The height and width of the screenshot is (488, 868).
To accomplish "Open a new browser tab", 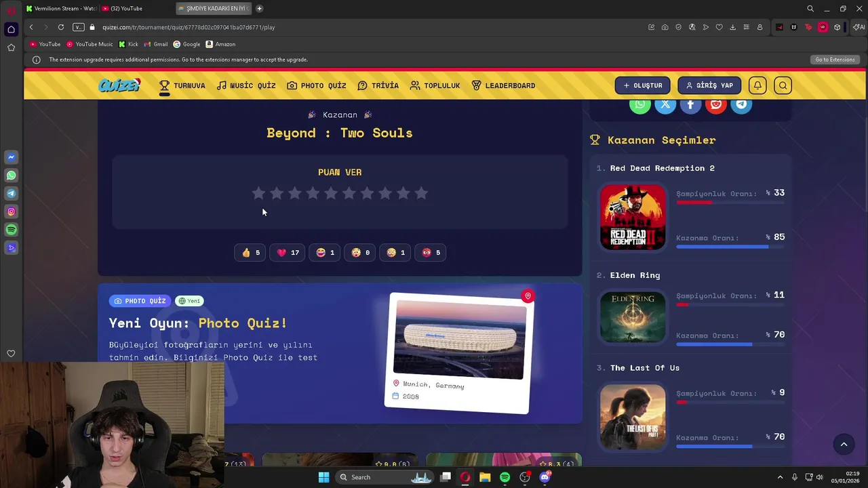I will coord(259,8).
